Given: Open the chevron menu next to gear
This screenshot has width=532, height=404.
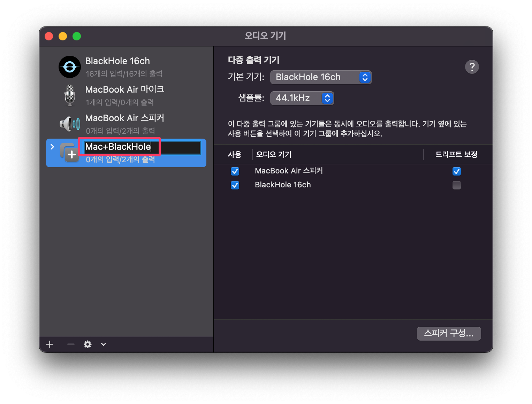Looking at the screenshot, I should tap(104, 344).
